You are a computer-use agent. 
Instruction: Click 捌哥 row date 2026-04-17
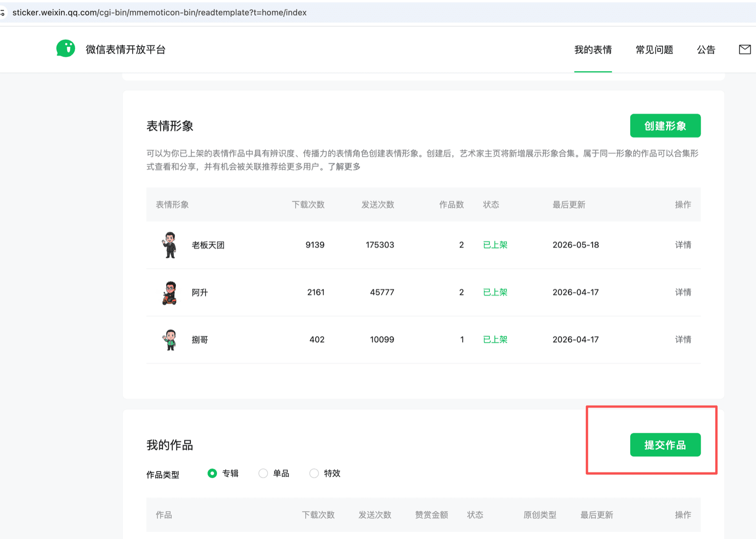(x=576, y=340)
